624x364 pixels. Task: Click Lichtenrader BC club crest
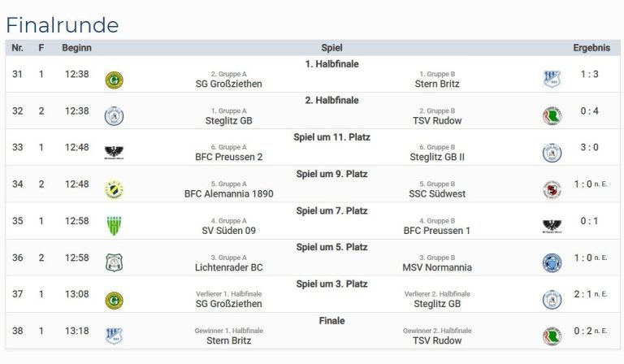115,263
